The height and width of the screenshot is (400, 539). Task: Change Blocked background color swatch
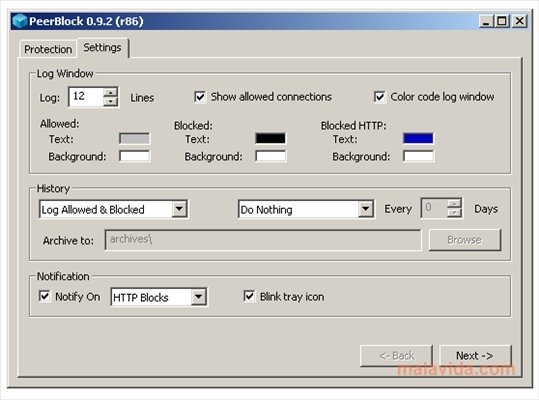pos(271,156)
